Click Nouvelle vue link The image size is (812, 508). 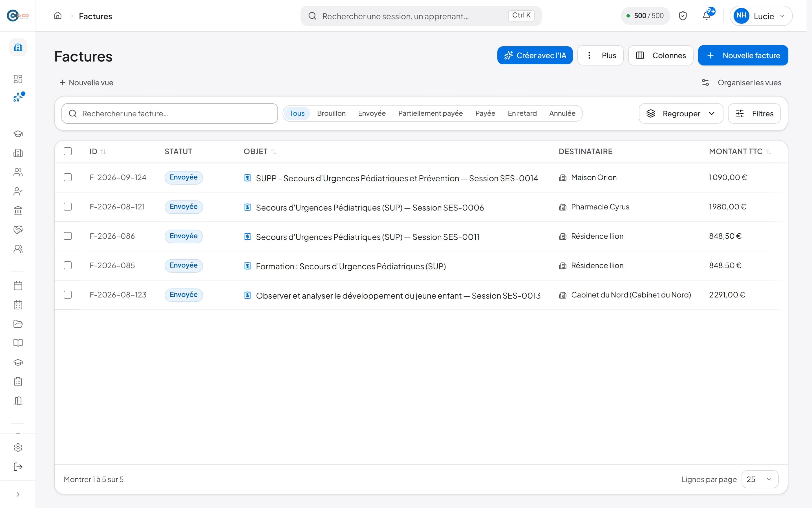pos(87,83)
